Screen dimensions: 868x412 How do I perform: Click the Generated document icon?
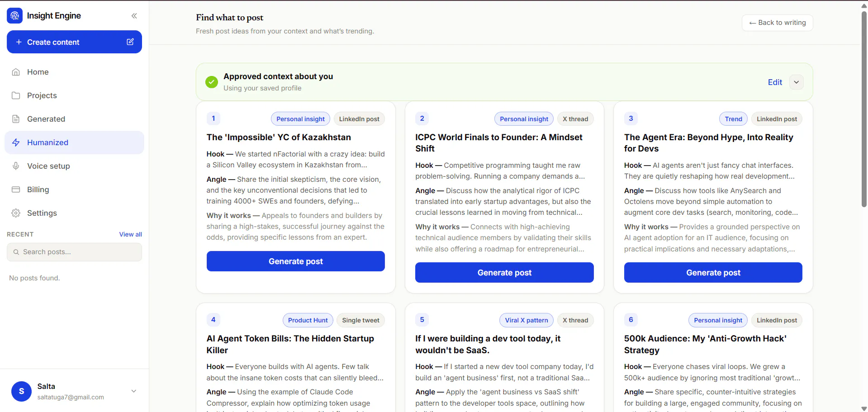(x=16, y=119)
